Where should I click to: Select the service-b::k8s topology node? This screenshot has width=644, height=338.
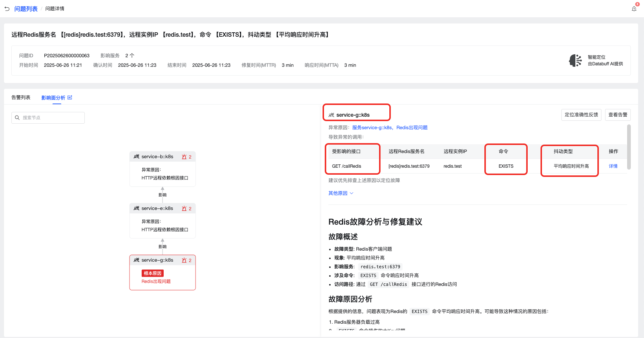(x=163, y=169)
